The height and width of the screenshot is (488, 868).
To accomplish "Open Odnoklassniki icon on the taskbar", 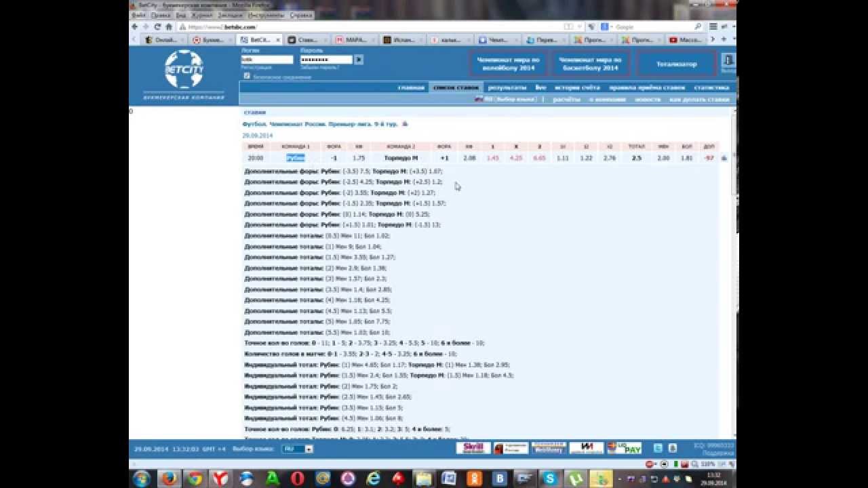I will pyautogui.click(x=475, y=479).
